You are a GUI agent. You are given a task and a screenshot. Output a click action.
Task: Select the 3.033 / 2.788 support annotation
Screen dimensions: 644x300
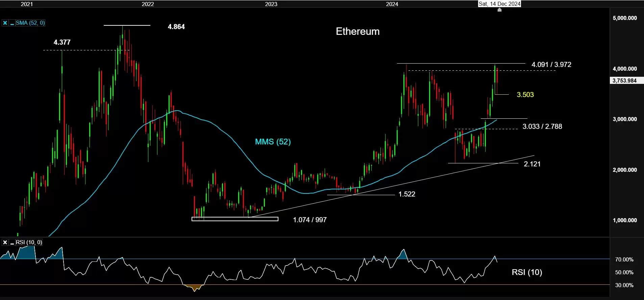pos(542,126)
